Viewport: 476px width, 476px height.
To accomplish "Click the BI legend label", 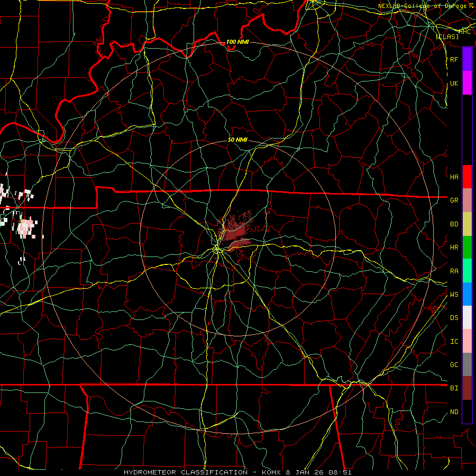I will click(454, 388).
